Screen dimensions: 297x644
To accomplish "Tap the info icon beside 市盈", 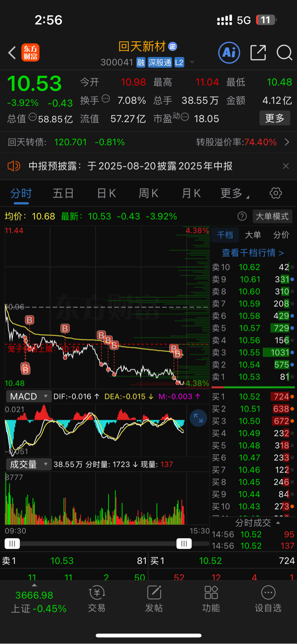I will pyautogui.click(x=185, y=117).
